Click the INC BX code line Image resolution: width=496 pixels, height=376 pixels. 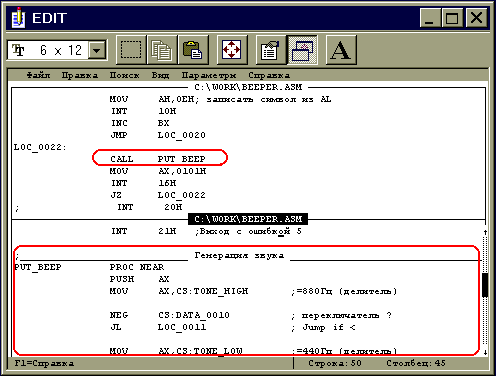(x=140, y=123)
